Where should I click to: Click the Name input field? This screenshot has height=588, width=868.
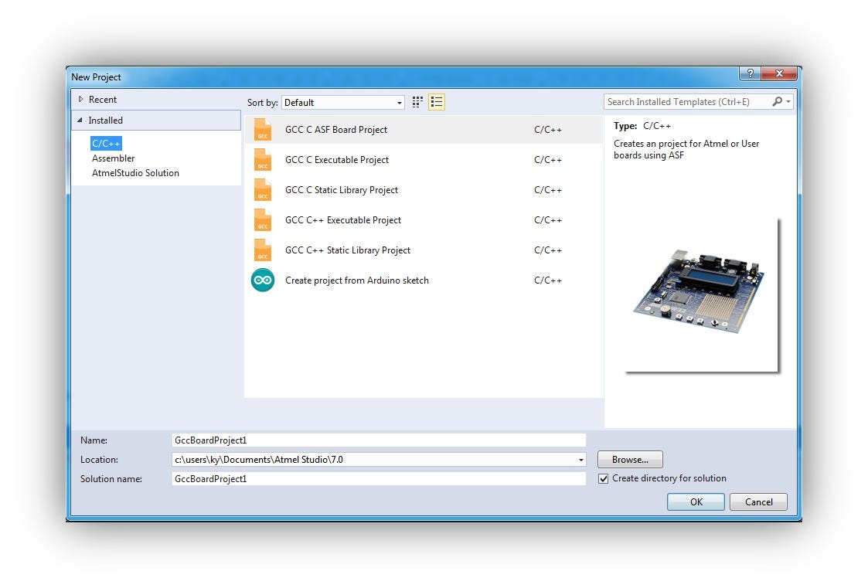pyautogui.click(x=379, y=440)
